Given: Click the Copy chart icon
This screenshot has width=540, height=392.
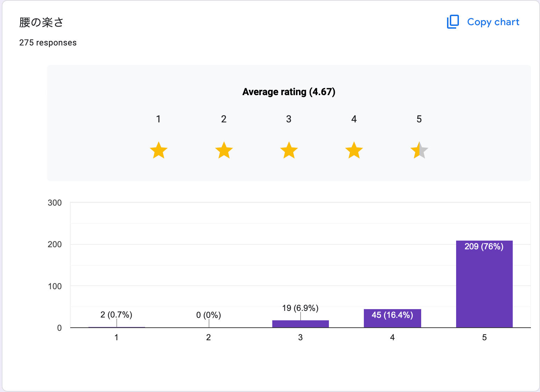Looking at the screenshot, I should (x=453, y=22).
